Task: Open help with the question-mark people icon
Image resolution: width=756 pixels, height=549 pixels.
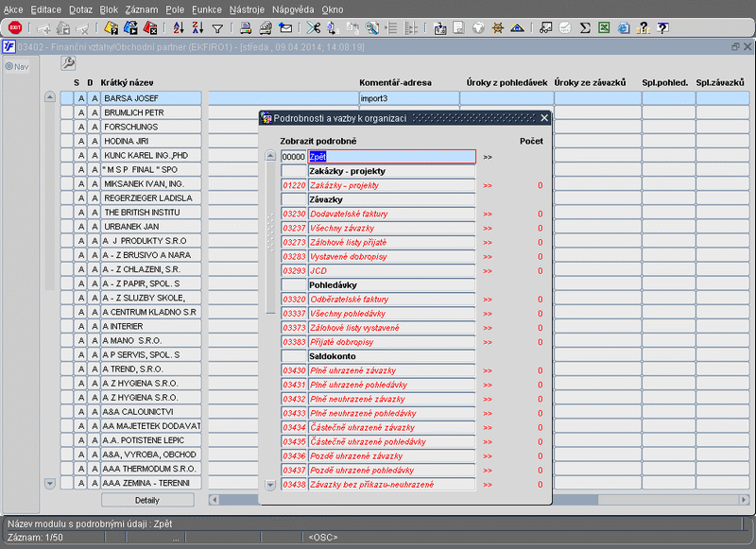Action: coord(644,28)
